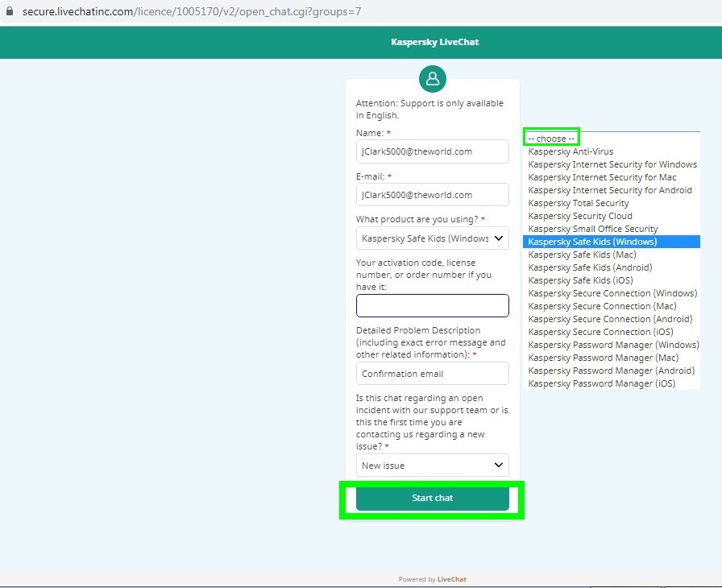
Task: Open the New issue dropdown
Action: point(433,465)
